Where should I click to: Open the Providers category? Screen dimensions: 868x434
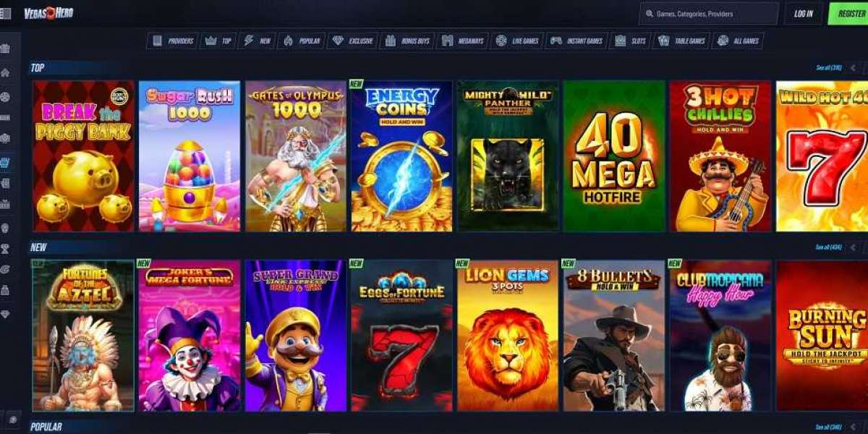[172, 41]
